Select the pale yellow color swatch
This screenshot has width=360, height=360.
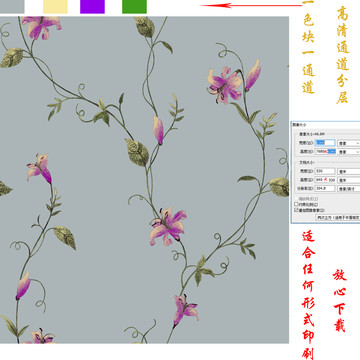[x=55, y=7]
